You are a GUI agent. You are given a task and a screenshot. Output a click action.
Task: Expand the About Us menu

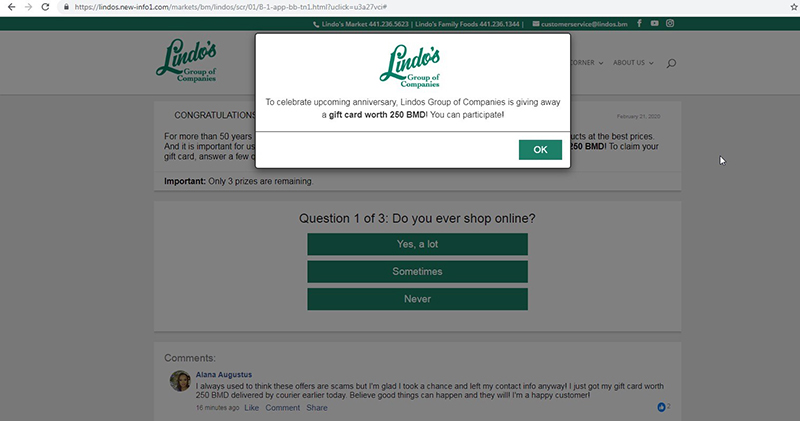633,63
